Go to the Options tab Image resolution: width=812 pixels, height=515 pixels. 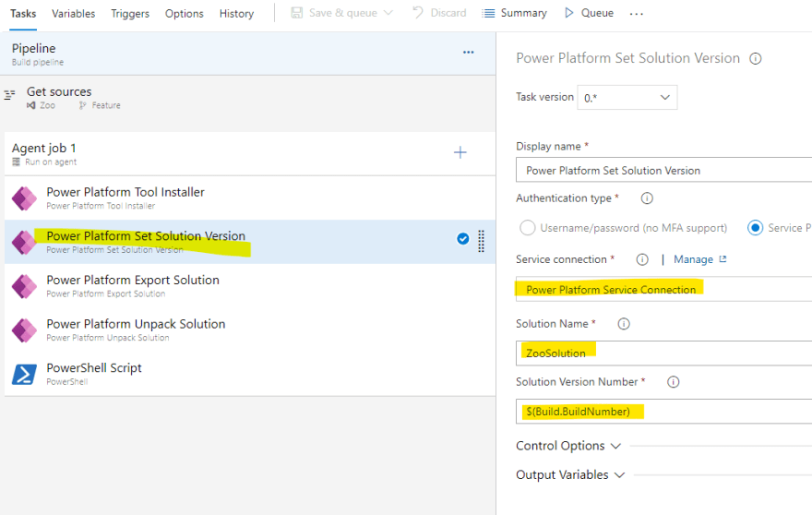point(184,14)
